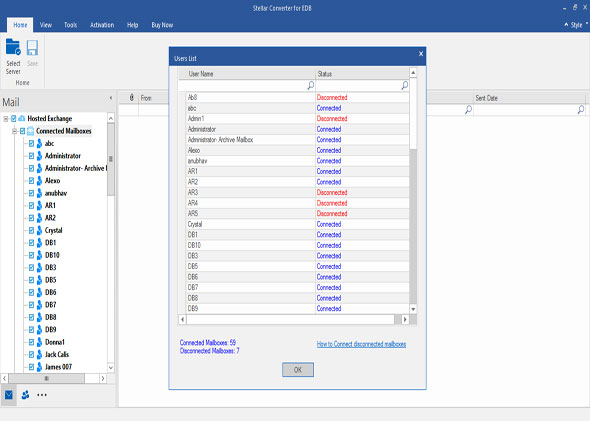This screenshot has height=421, width=590.
Task: Uncheck the Administrator mailbox checkbox
Action: pyautogui.click(x=31, y=156)
